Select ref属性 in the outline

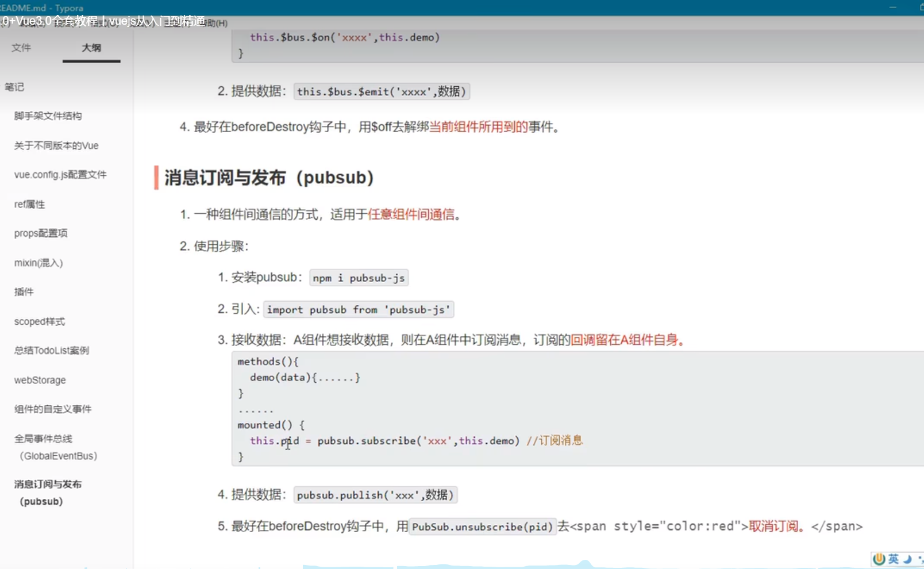(x=30, y=204)
